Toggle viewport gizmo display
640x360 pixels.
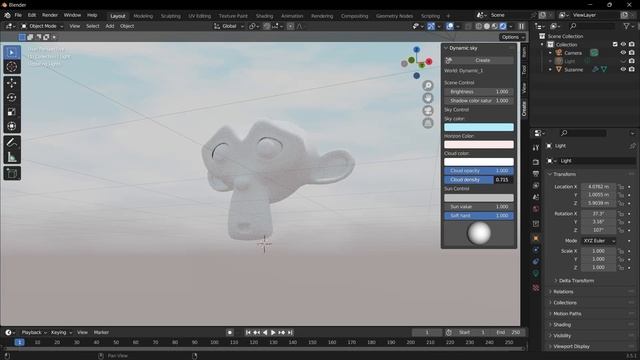click(x=431, y=26)
